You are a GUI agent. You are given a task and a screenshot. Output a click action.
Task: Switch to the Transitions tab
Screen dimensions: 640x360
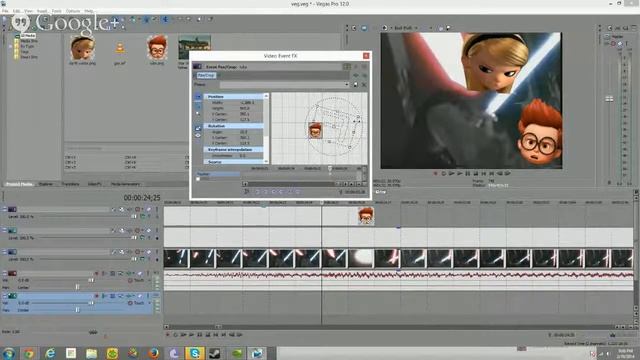[x=70, y=184]
